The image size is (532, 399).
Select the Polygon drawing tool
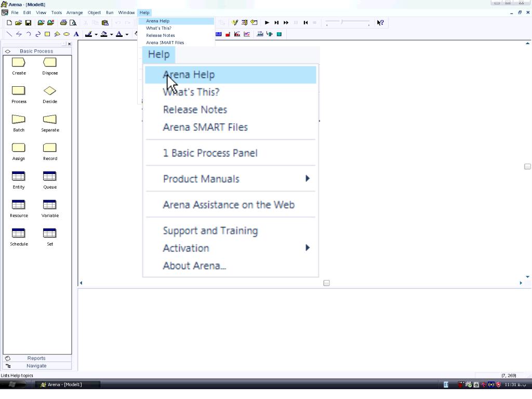click(x=57, y=34)
